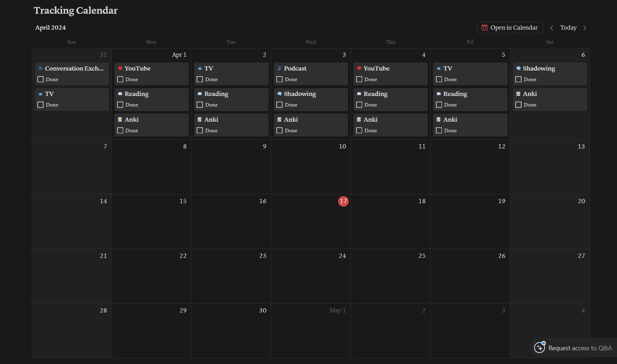Click the TV icon on March 31 card
This screenshot has height=364, width=617.
[40, 94]
